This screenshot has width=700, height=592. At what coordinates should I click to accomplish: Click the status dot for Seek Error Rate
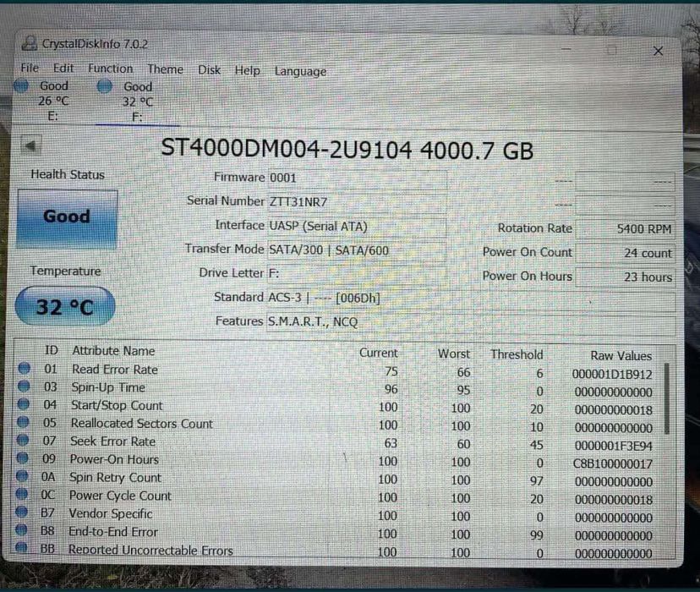[23, 441]
